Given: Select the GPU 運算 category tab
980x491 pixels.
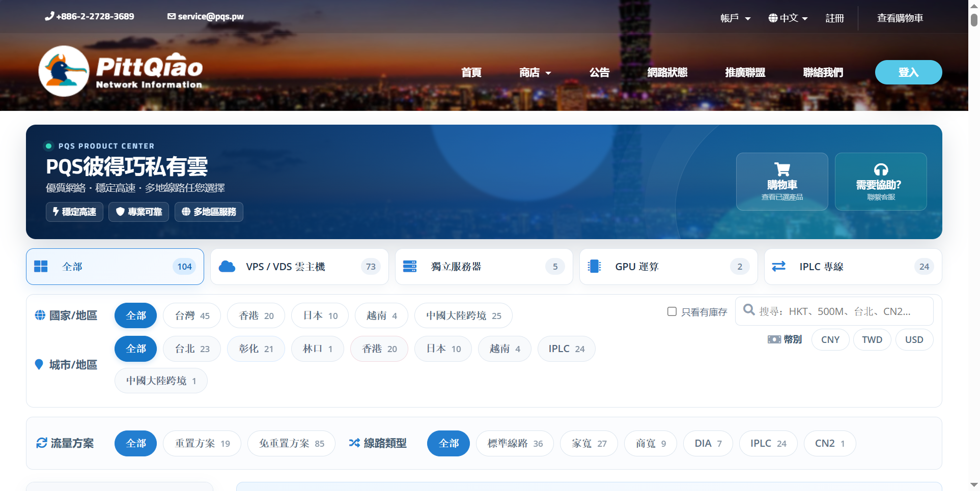Looking at the screenshot, I should click(668, 267).
